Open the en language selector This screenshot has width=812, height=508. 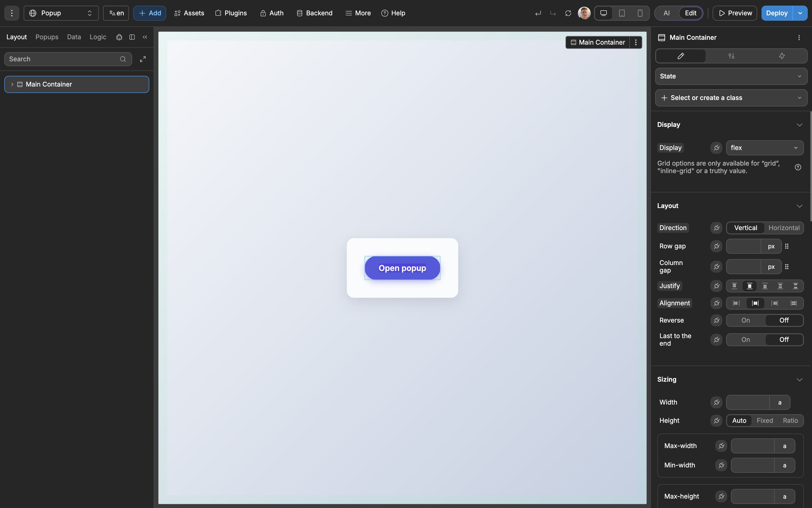116,13
